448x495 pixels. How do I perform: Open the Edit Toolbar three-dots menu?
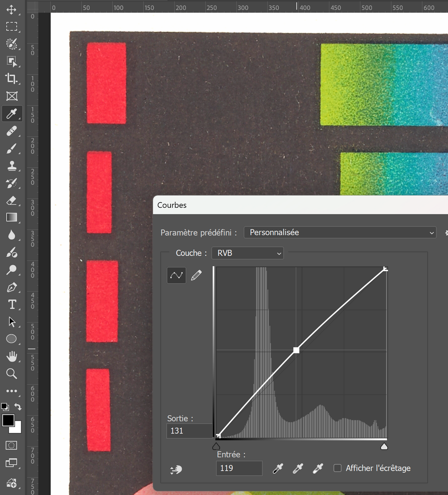click(x=12, y=391)
